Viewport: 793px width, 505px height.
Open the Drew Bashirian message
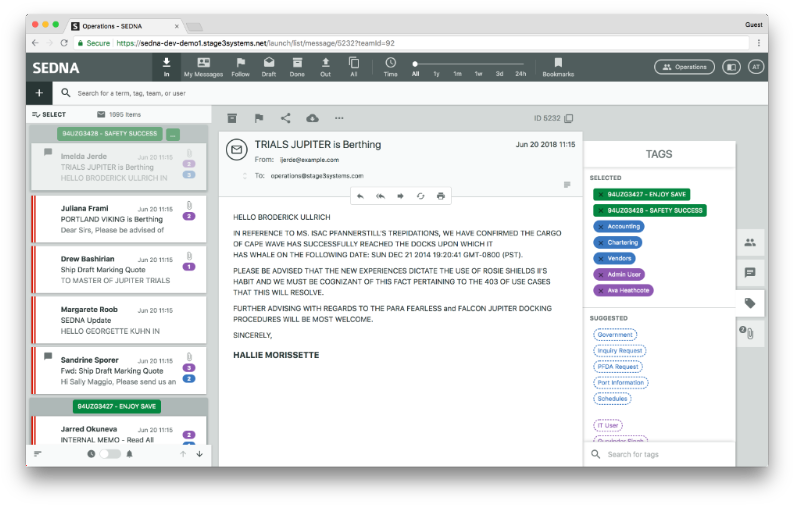[119, 269]
